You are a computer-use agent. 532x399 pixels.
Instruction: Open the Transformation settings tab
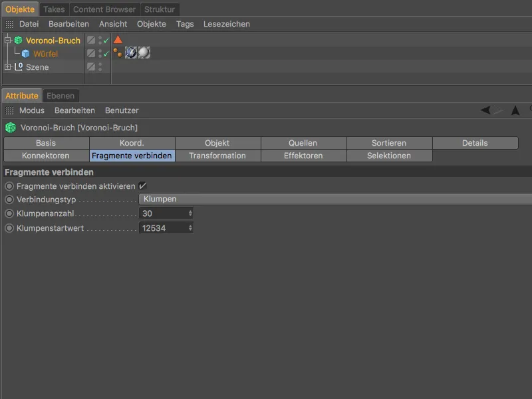click(x=217, y=156)
